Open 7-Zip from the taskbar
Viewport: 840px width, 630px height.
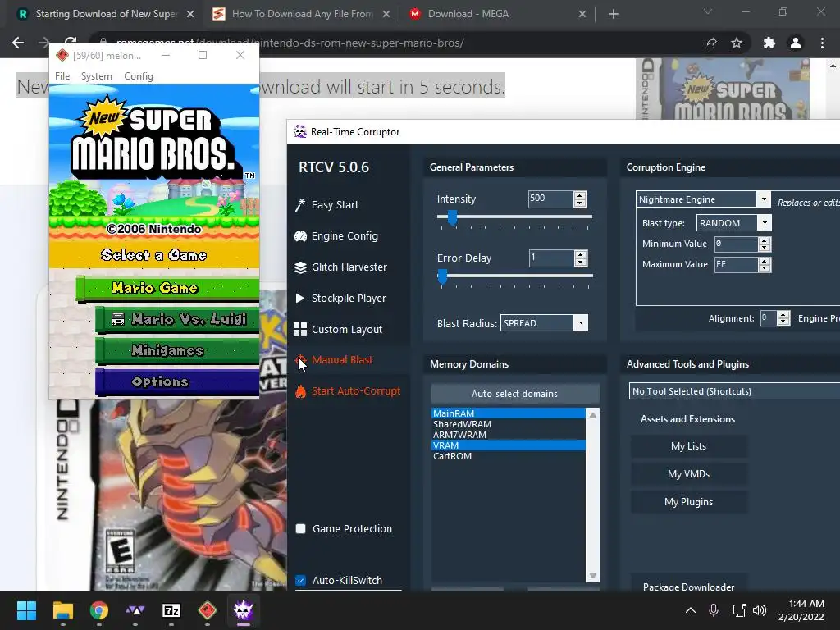171,610
